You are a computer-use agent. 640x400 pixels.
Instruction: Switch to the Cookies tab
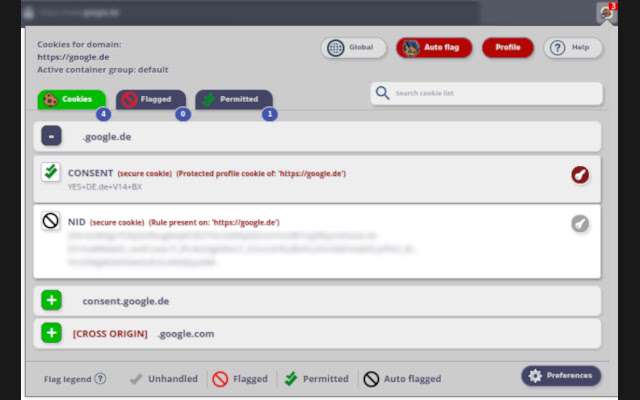click(x=71, y=99)
